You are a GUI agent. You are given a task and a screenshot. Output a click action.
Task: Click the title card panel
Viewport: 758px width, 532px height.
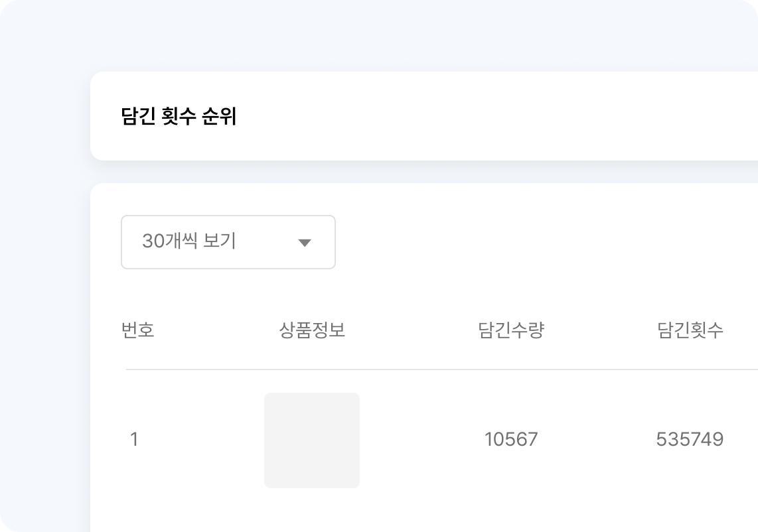(425, 115)
